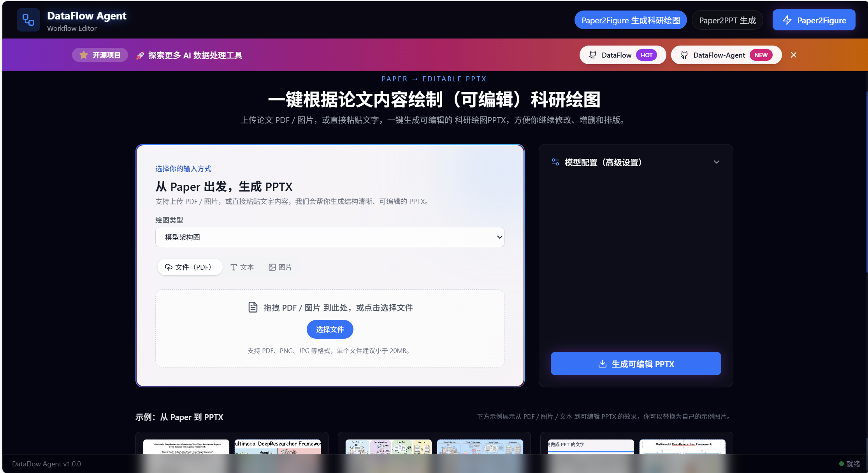Collapse the 模型配置（高级设置）panel
Screen dimensions: 868x473
coord(717,162)
